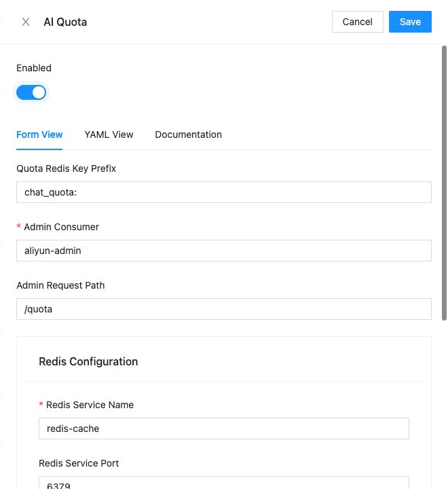Screen dimensions: 448x489
Task: Click the Cancel button
Action: (x=357, y=22)
